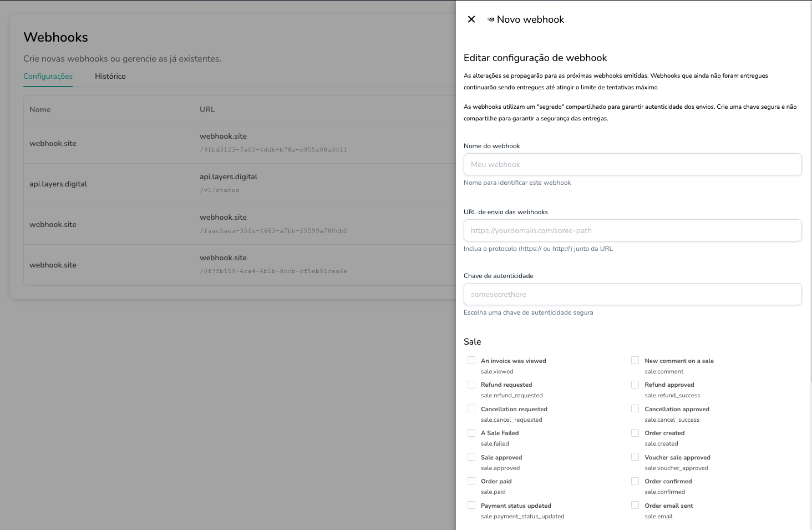Enable 'Order confirmed' webhook

pos(635,481)
